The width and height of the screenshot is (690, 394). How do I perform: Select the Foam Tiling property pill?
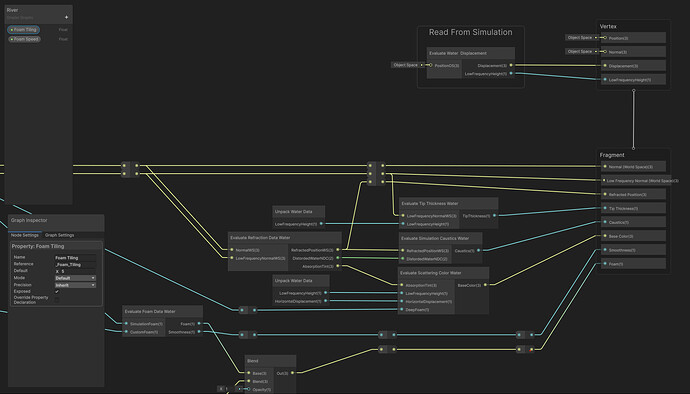click(24, 29)
